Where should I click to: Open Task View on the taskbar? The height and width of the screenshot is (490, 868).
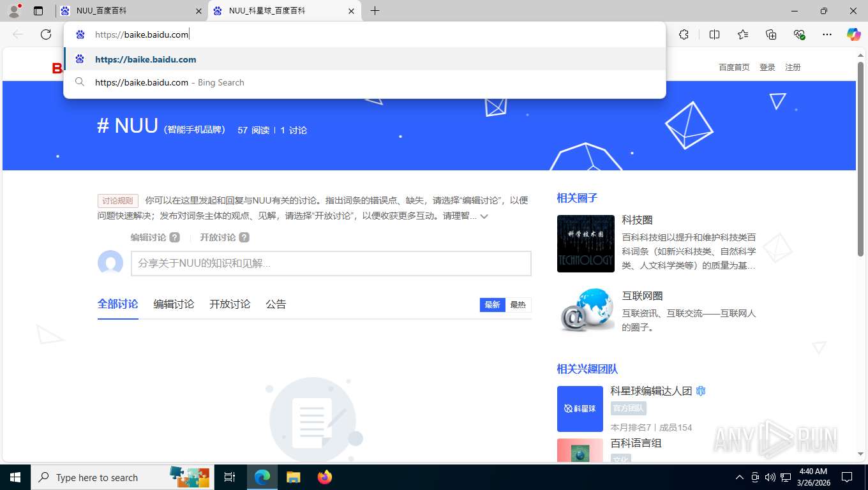click(230, 477)
